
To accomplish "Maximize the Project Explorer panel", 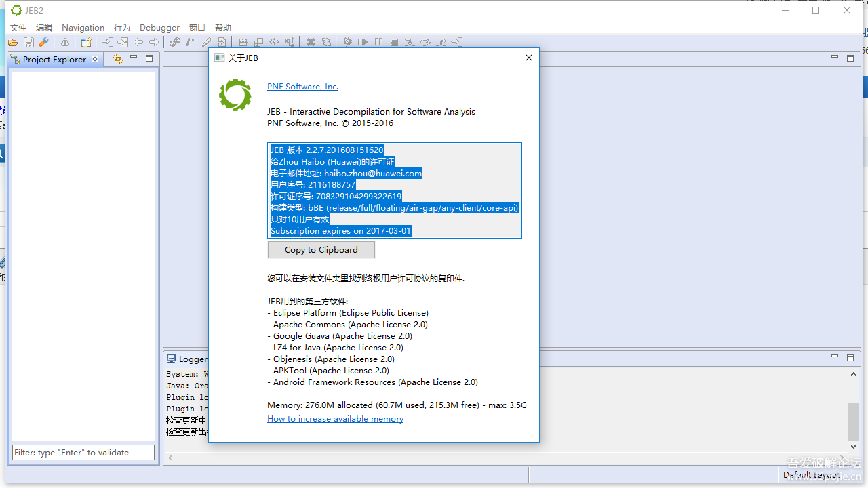I will [x=149, y=58].
